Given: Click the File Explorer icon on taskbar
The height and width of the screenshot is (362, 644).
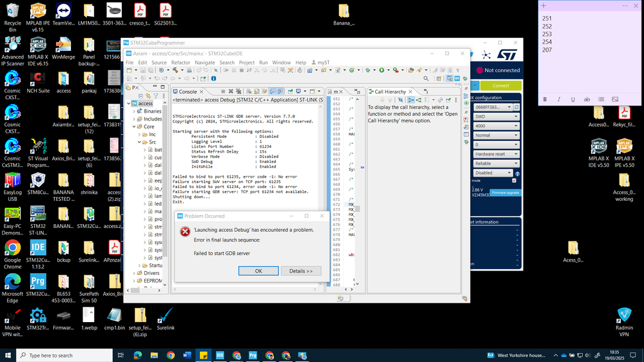Looking at the screenshot, I should [154, 356].
